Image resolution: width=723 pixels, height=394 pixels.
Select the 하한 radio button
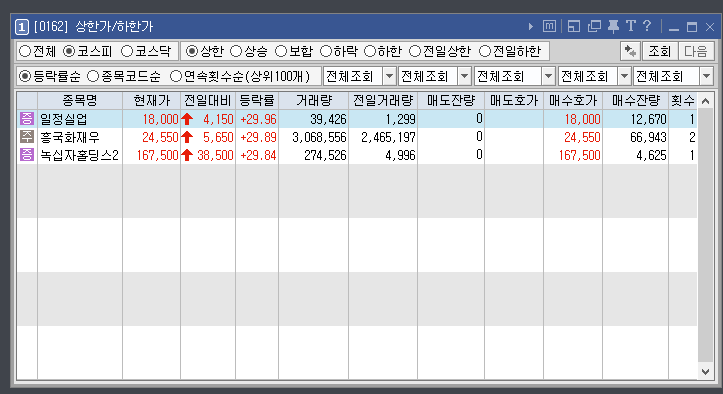(370, 51)
